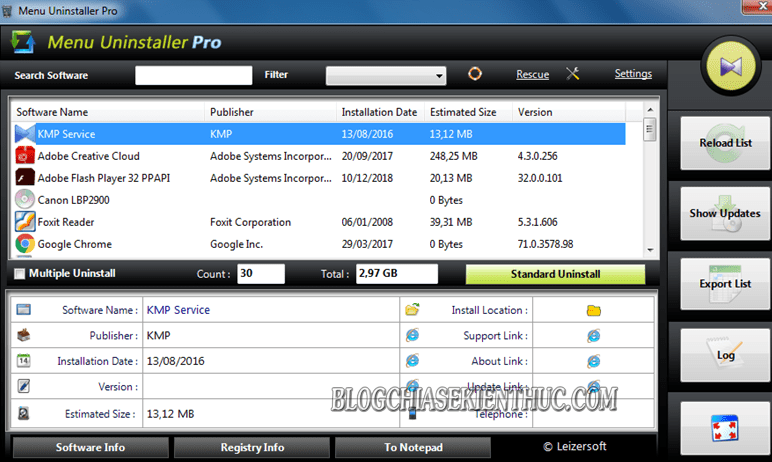Select the Foxit Reader entry
772x462 pixels.
click(319, 222)
